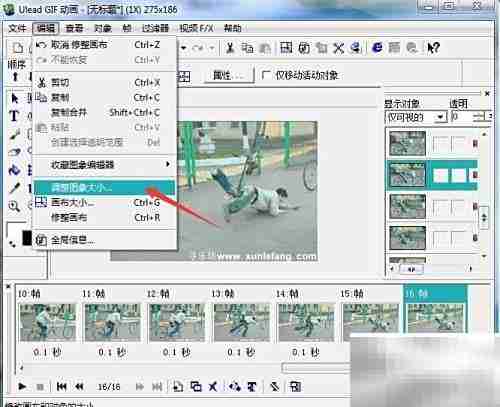The width and height of the screenshot is (500, 407).
Task: Jump to the first frame
Action: pyautogui.click(x=61, y=387)
